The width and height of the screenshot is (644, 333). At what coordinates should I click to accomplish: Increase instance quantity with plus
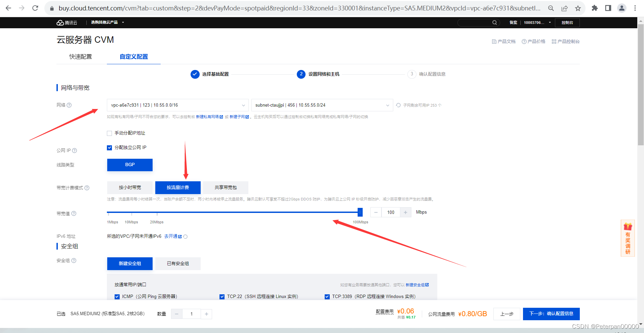point(206,314)
